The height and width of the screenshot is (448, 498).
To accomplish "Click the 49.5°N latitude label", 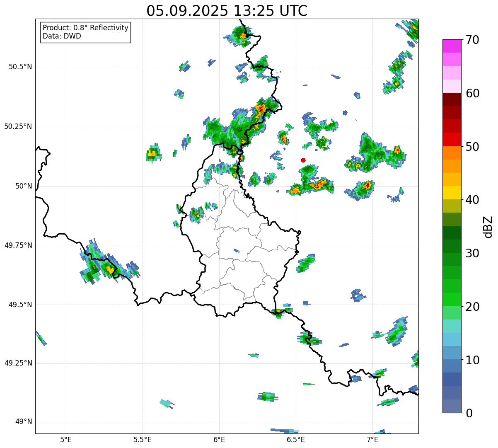I will (20, 305).
